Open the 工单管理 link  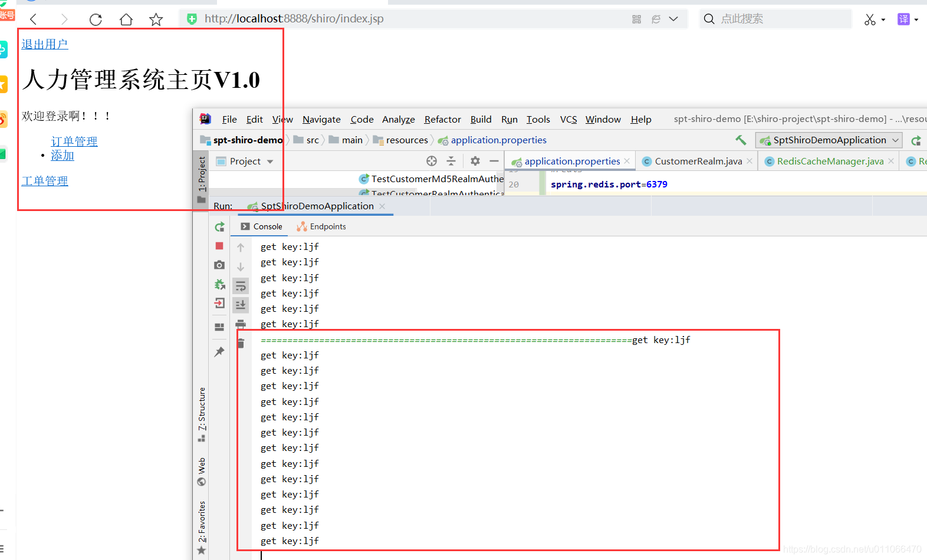pyautogui.click(x=45, y=181)
